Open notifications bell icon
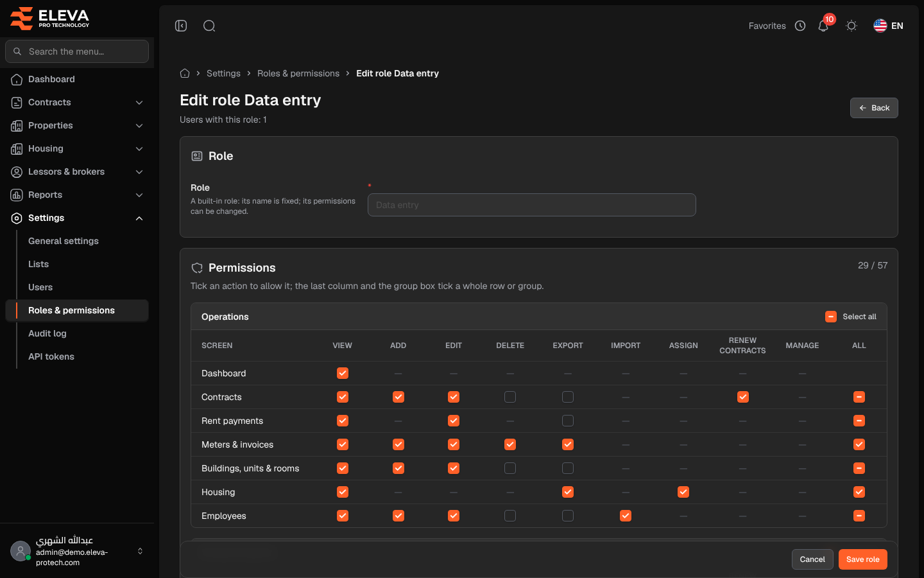Screen dimensions: 924x578 pyautogui.click(x=823, y=26)
